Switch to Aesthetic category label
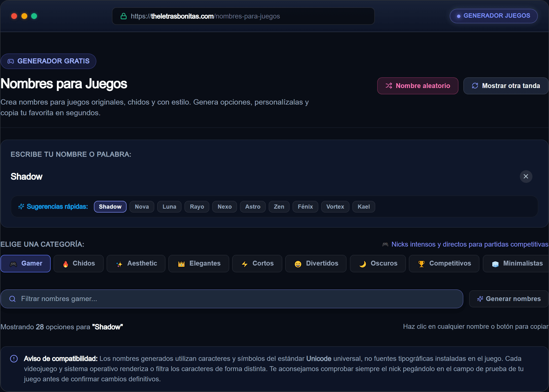Screen dimensions: 549x392 click(x=142, y=263)
